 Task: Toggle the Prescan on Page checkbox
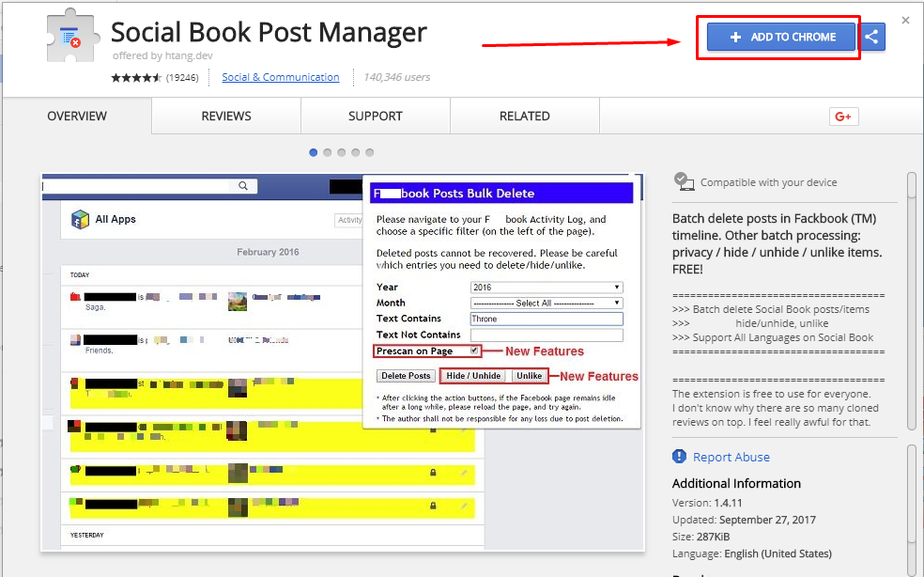[474, 351]
